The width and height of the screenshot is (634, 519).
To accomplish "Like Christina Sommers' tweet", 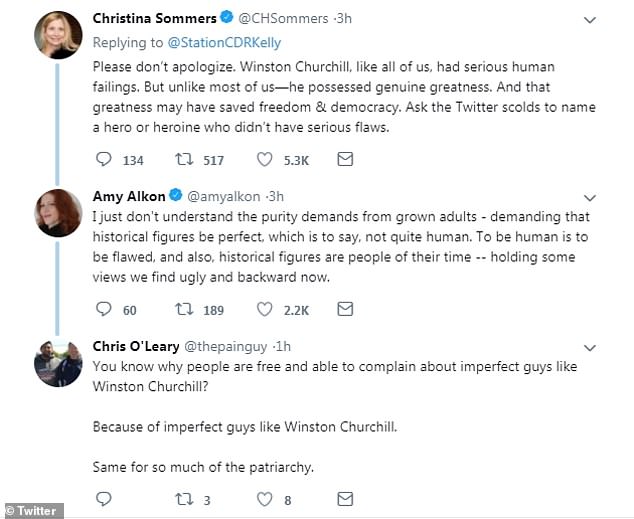I will [264, 159].
